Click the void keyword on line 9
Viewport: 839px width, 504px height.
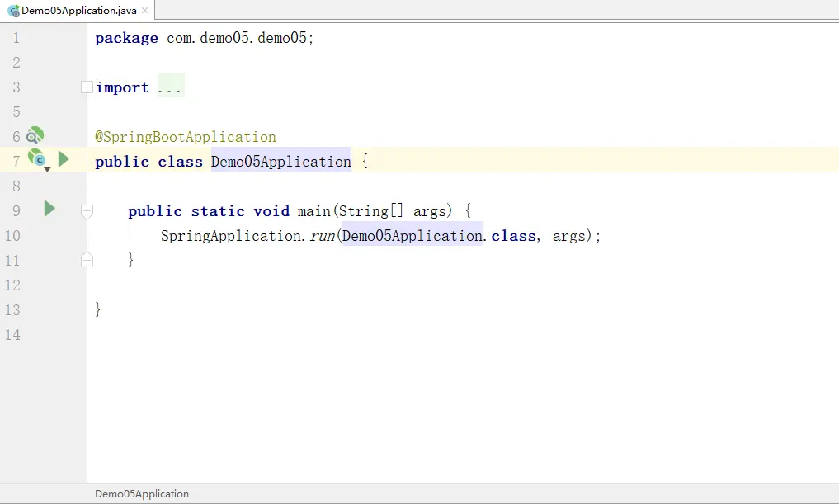point(271,211)
